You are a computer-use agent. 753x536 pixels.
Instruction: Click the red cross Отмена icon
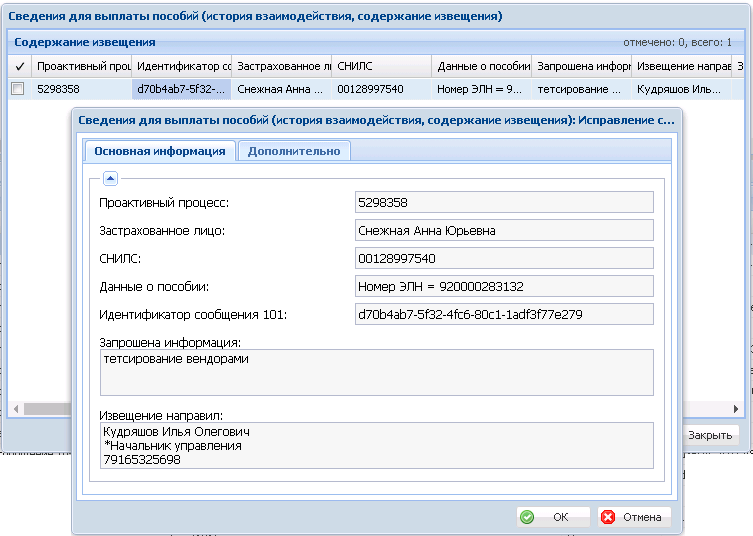(608, 517)
